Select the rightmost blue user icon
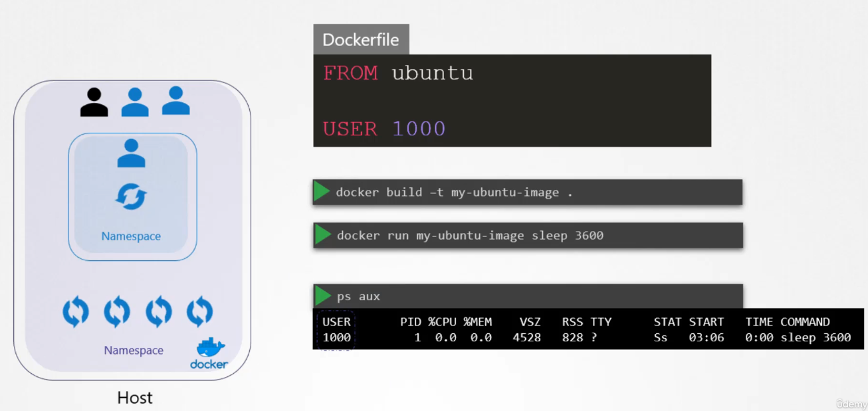Viewport: 868px width, 411px height. 175,101
